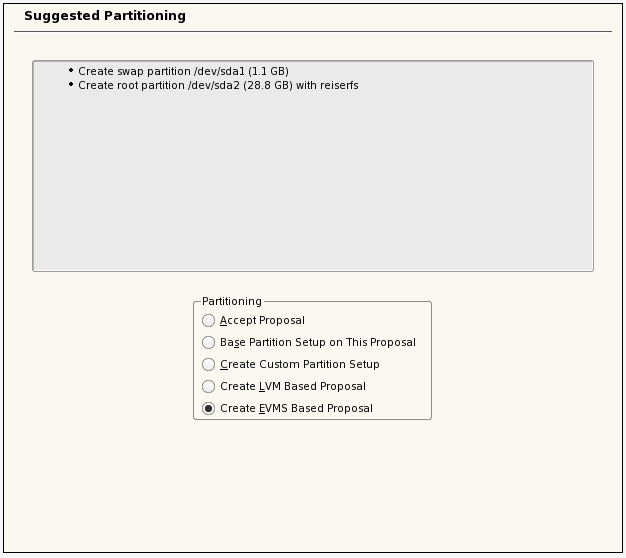Pick the Create LVM Based Proposal radio
Image resolution: width=626 pixels, height=558 pixels.
[208, 387]
